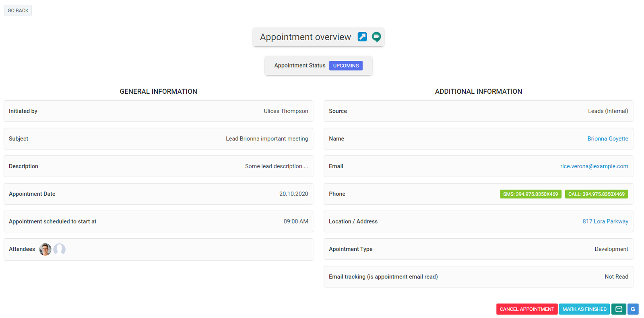
Task: Click the blue Google 'G' icon button
Action: coord(633,309)
